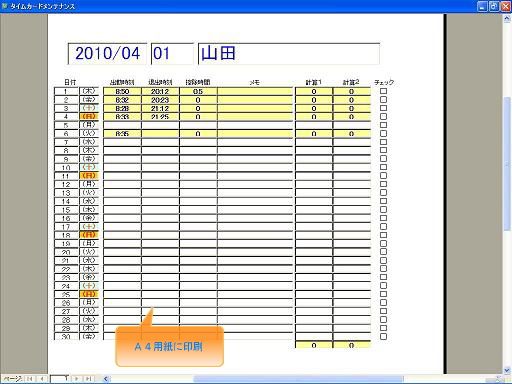
Task: Click the A4用紙に印刷 callout
Action: (x=169, y=347)
